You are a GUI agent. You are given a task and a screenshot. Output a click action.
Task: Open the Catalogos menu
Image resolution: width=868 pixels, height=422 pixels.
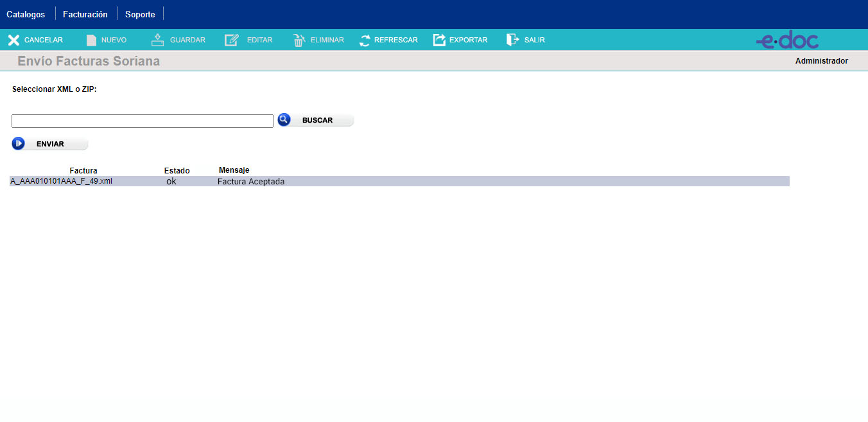26,14
